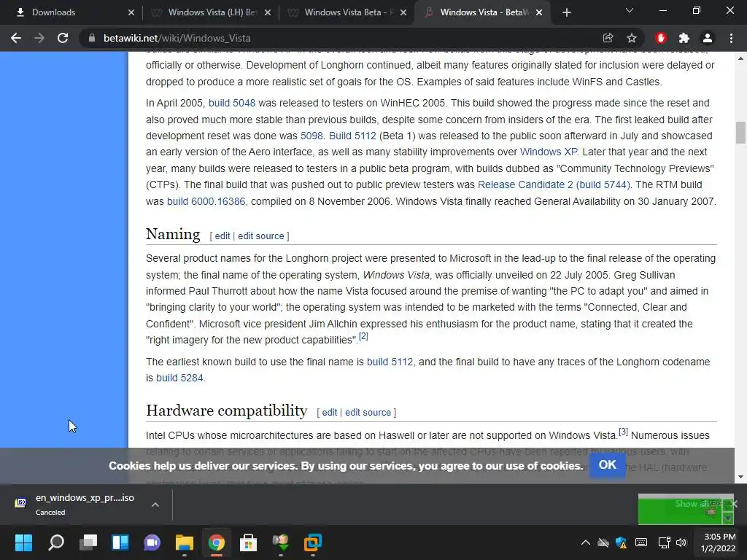747x560 pixels.
Task: Click edit source next to Naming heading
Action: 260,236
